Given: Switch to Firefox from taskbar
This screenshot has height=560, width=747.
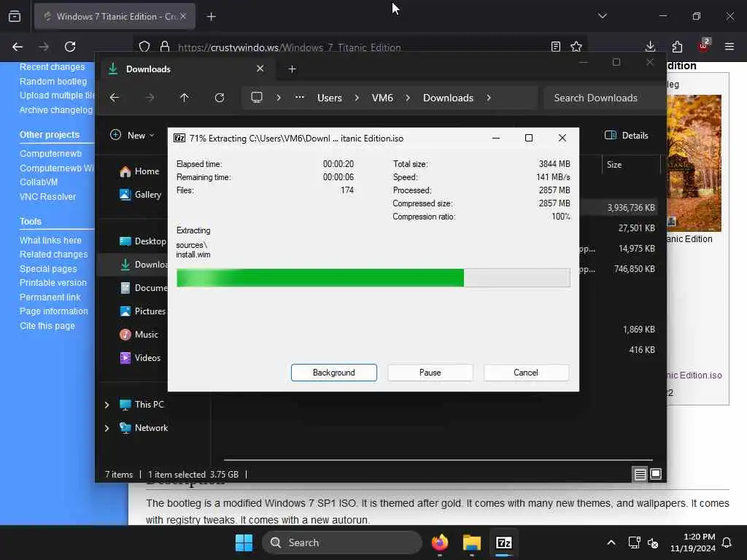Looking at the screenshot, I should pos(440,542).
